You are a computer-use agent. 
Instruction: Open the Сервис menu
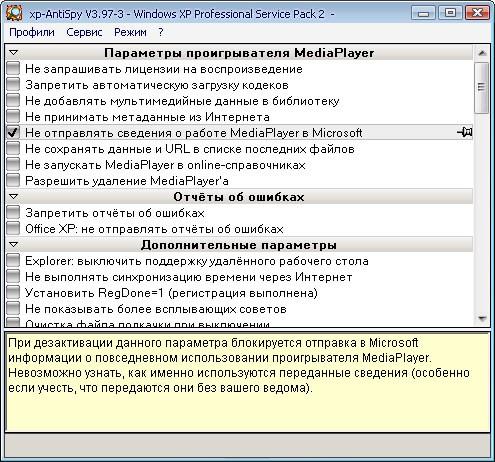pos(84,32)
